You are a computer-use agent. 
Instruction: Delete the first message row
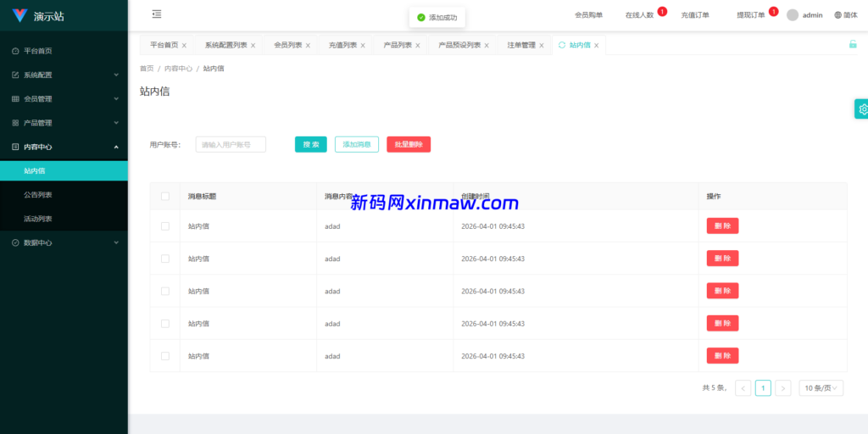(722, 225)
